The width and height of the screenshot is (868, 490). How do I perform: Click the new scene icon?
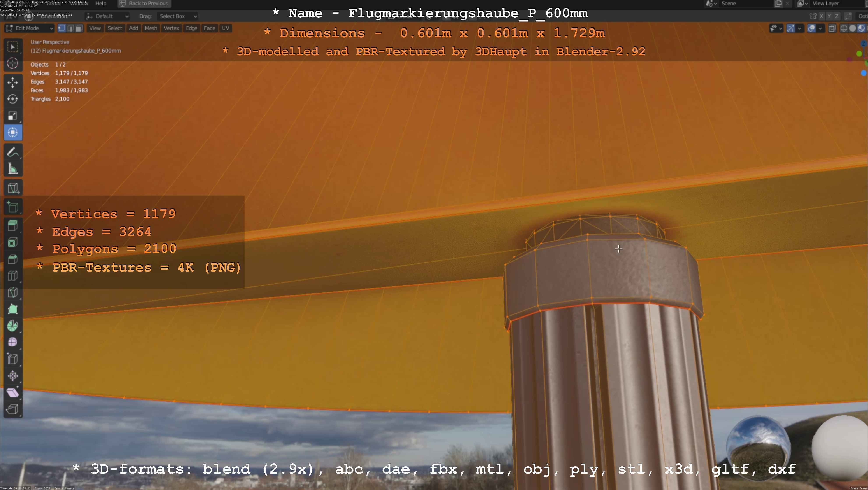(778, 3)
